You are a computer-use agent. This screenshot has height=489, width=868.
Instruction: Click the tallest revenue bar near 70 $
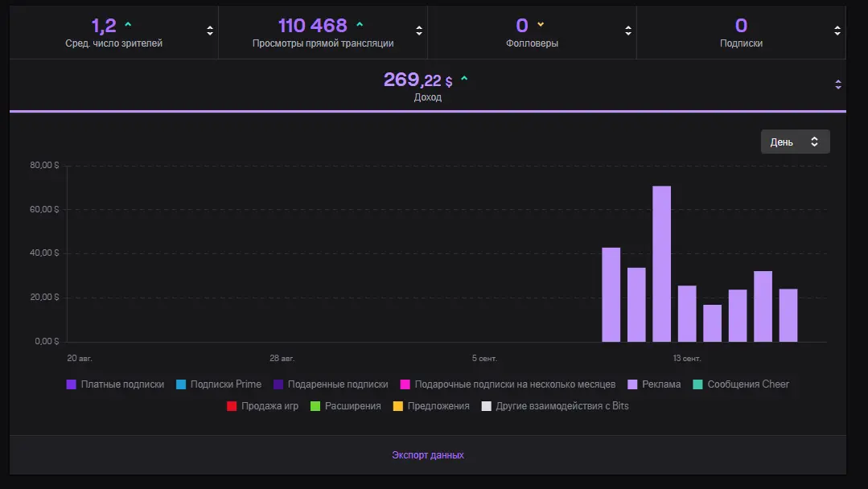coord(661,264)
